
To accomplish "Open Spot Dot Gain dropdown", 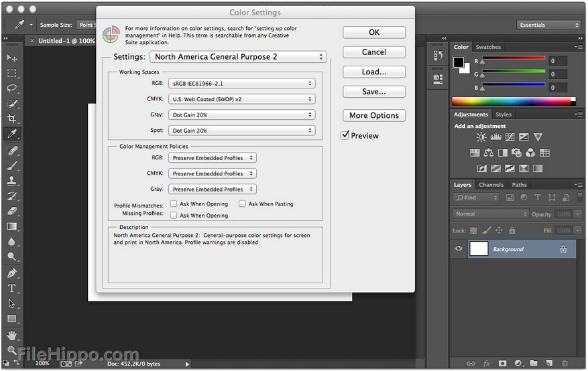I will point(241,131).
